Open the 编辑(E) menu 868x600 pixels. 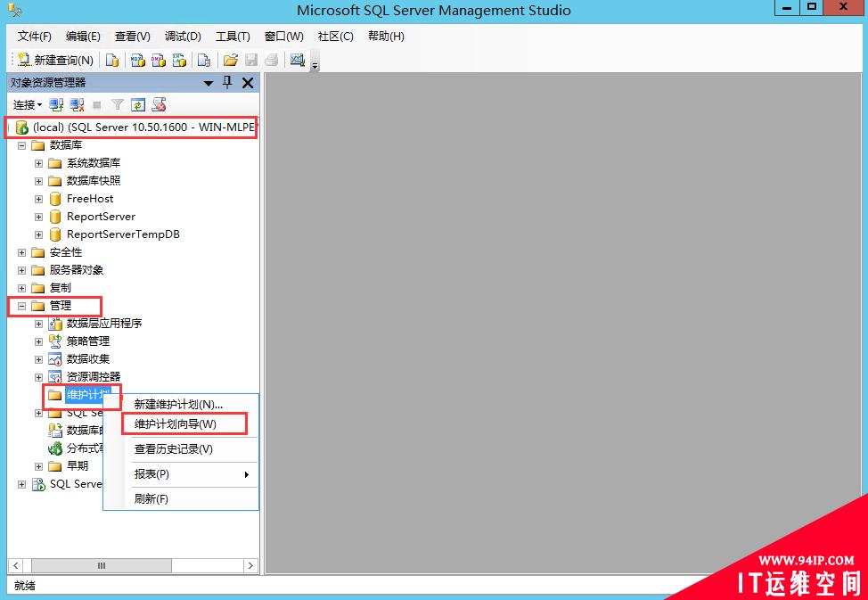click(83, 36)
